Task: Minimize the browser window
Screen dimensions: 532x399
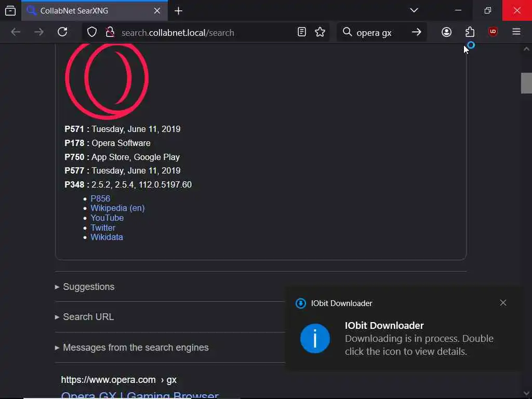Action: click(x=458, y=10)
